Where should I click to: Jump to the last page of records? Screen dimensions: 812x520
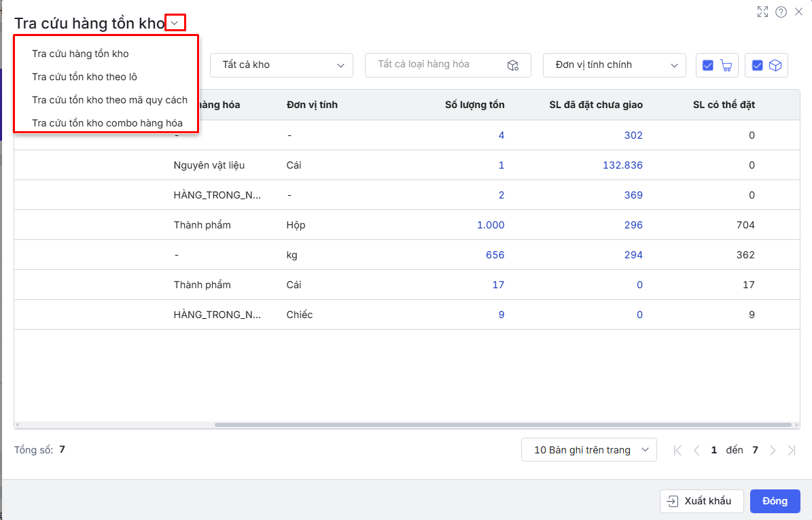click(792, 450)
